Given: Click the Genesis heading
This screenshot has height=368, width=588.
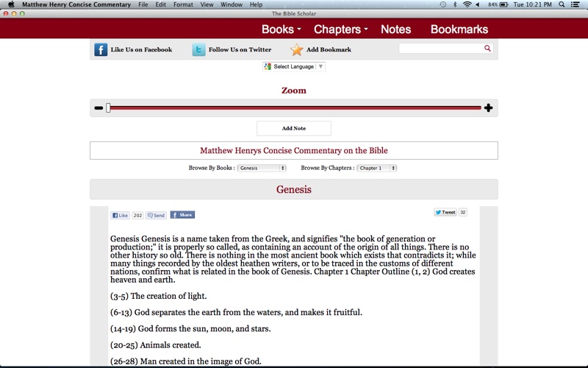Looking at the screenshot, I should 293,189.
